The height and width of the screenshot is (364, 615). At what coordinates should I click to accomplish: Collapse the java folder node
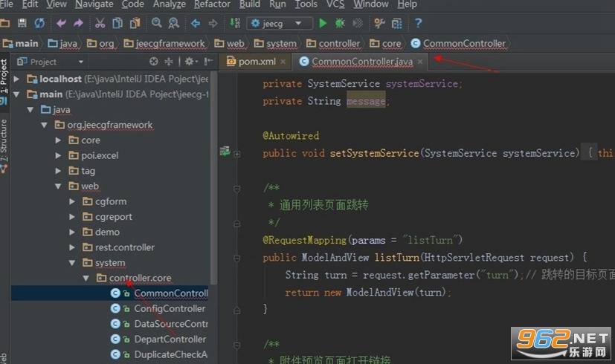click(30, 110)
